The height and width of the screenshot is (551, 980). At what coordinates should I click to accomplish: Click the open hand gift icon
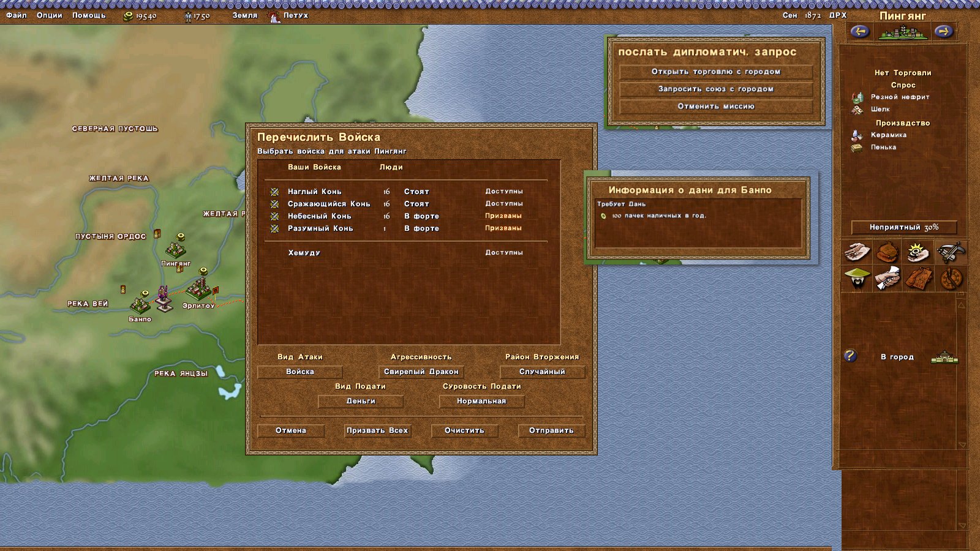[857, 252]
